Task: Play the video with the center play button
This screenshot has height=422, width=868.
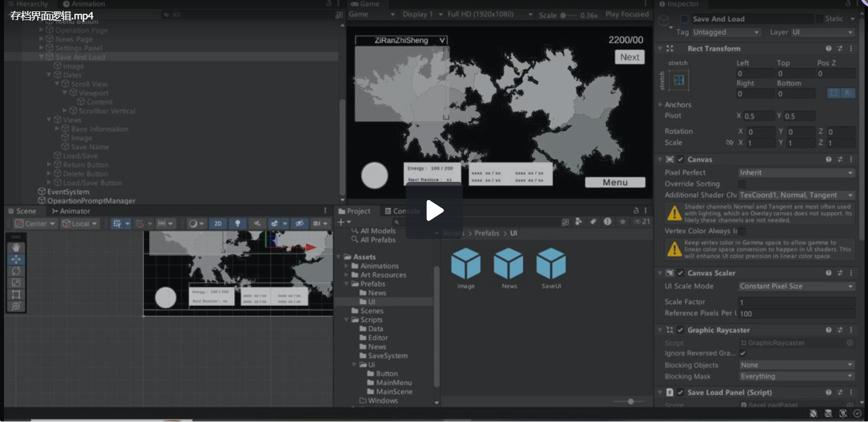Action: click(x=434, y=210)
